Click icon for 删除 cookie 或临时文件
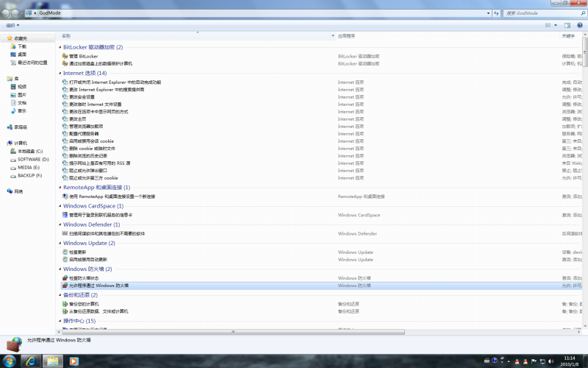Viewport: 588px width, 368px height. (65, 149)
